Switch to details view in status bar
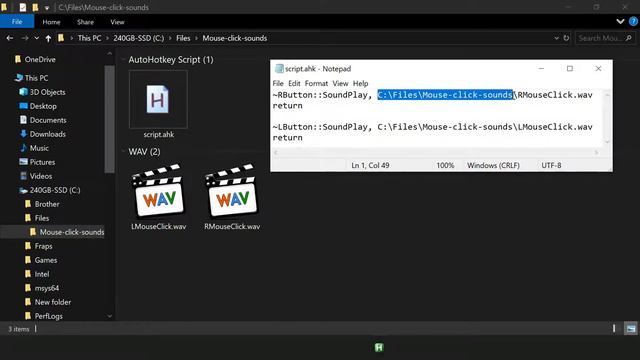The width and height of the screenshot is (640, 360). [614, 329]
